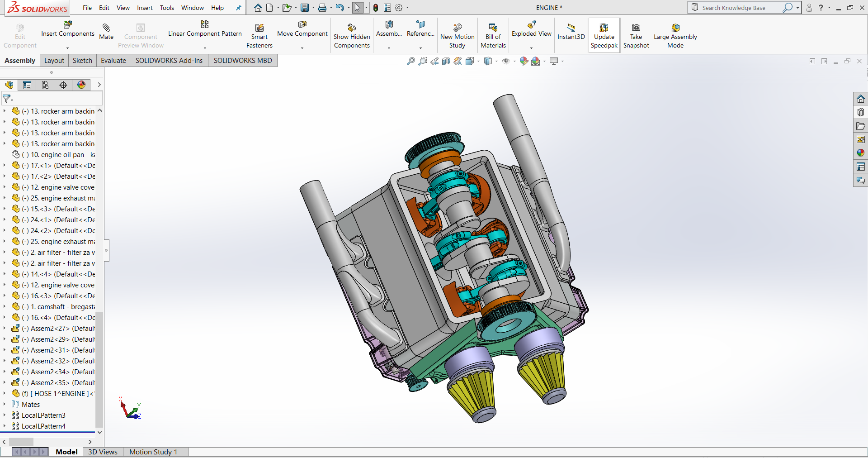Click Take Snapshot camera icon
Screen dimensions: 868x458
636,28
